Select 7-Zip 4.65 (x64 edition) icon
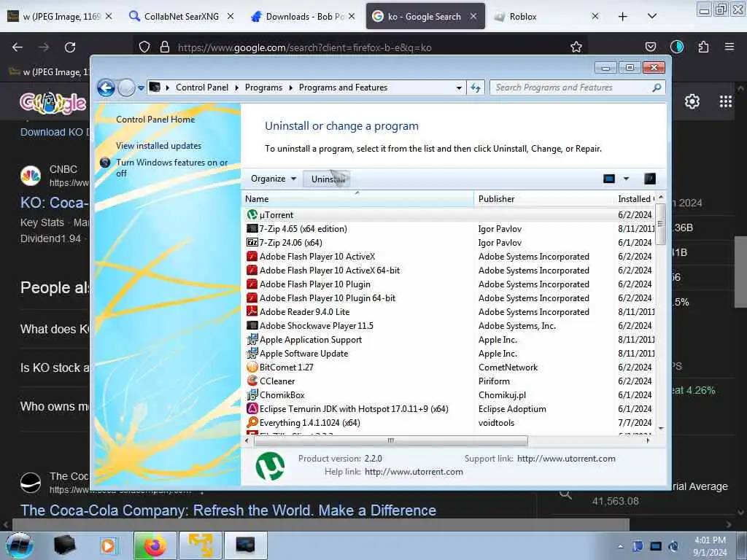 (252, 228)
